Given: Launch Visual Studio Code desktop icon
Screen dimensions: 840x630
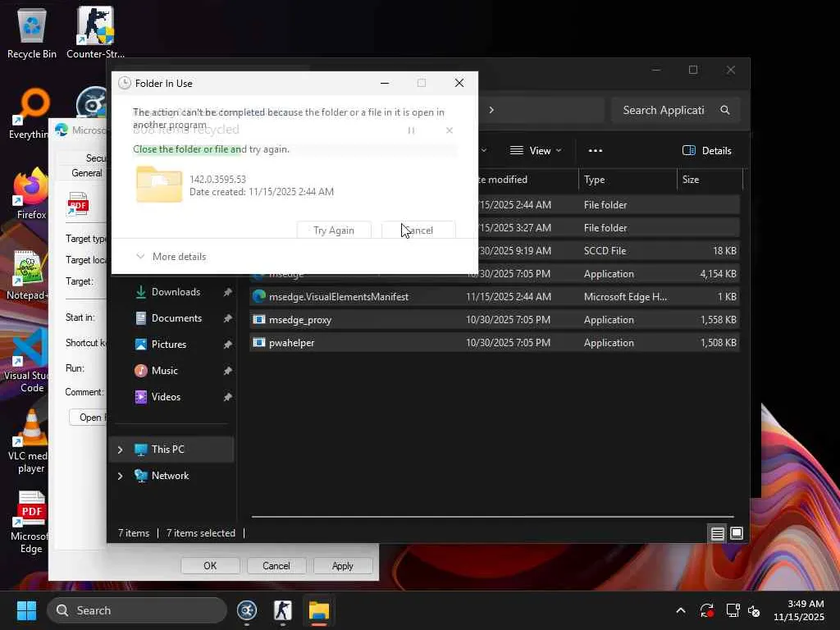Looking at the screenshot, I should 25,362.
